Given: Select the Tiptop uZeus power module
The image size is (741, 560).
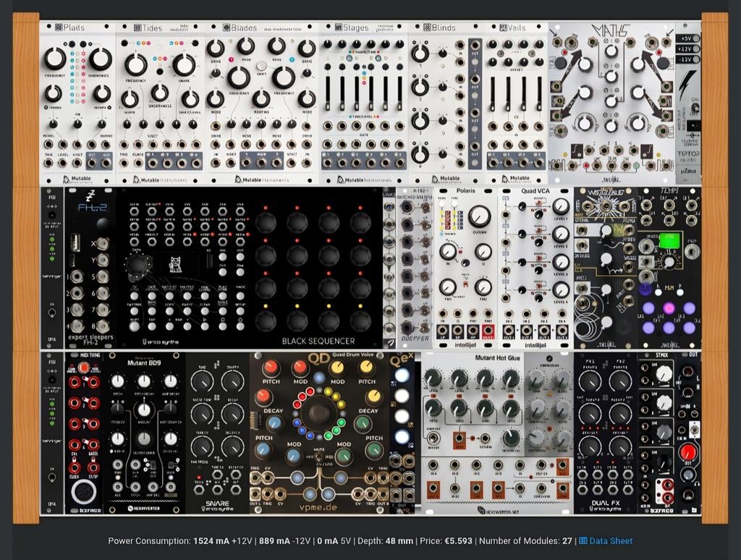Looking at the screenshot, I should coord(688,103).
